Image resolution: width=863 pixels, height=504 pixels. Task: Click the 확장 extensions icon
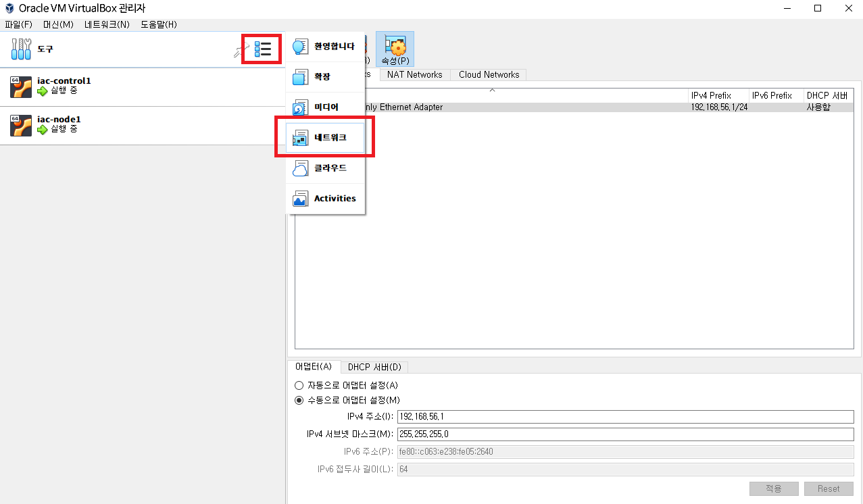click(300, 78)
